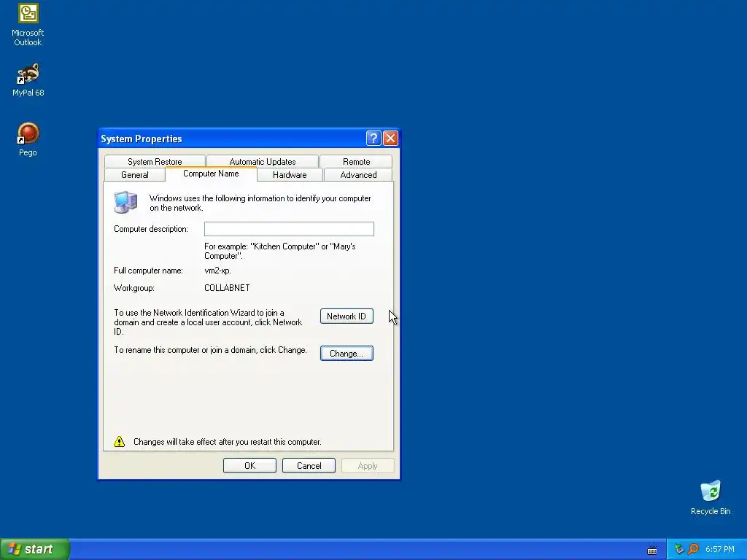The height and width of the screenshot is (560, 747).
Task: Click the System Properties help question mark
Action: tap(373, 139)
